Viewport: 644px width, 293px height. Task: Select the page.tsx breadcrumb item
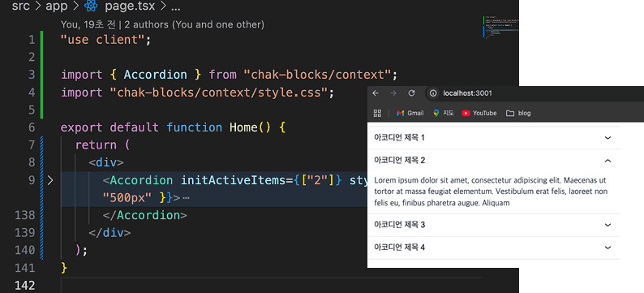pyautogui.click(x=131, y=6)
